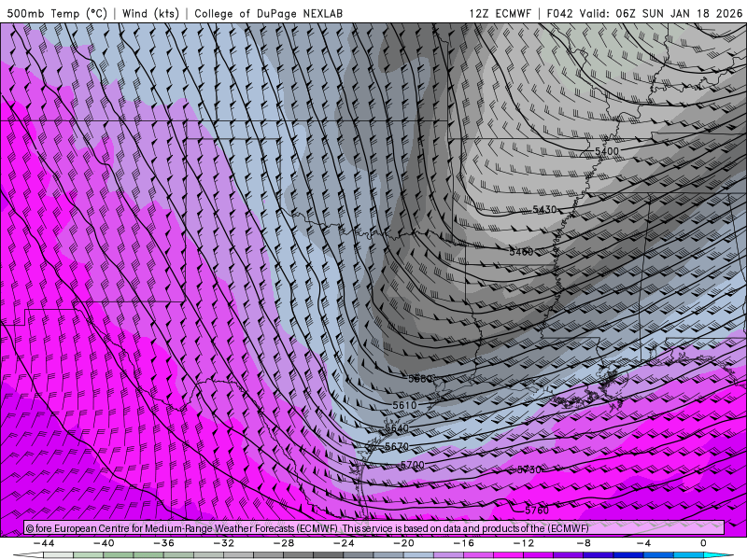Click the −36 value on the temperature scale
Image resolution: width=747 pixels, height=560 pixels.
tap(163, 543)
